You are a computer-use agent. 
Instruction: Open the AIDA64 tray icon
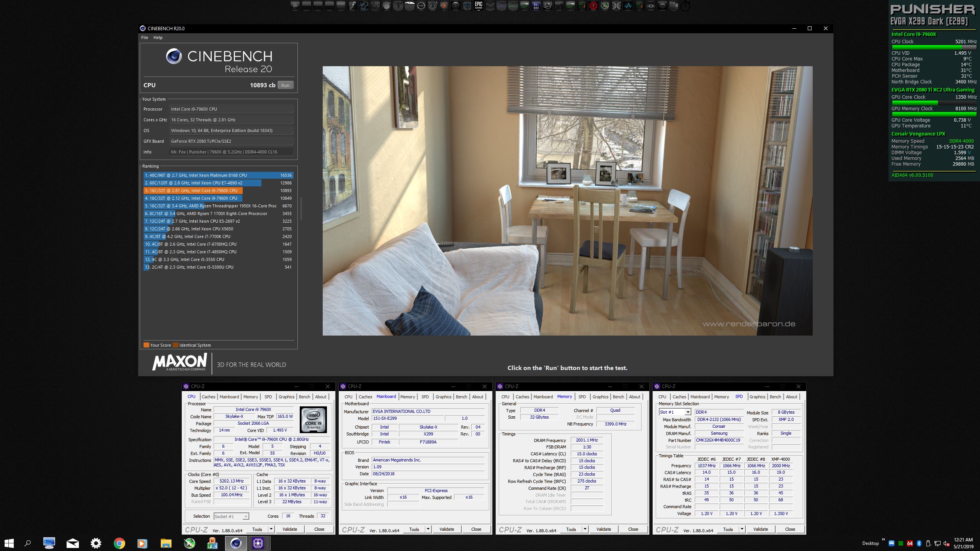coord(910,543)
